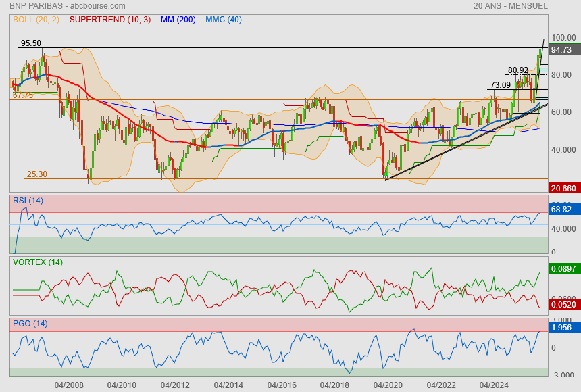Click the current price tag 94.73

tap(561, 50)
